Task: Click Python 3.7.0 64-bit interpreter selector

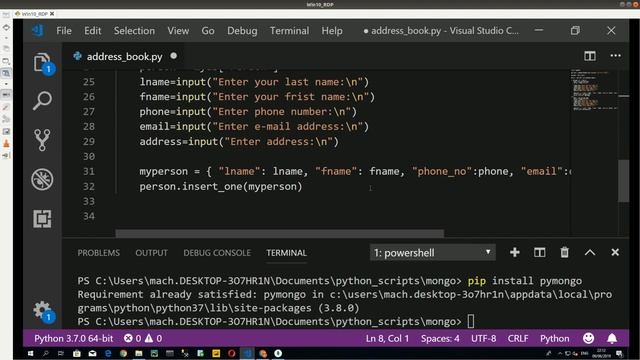Action: pos(73,338)
